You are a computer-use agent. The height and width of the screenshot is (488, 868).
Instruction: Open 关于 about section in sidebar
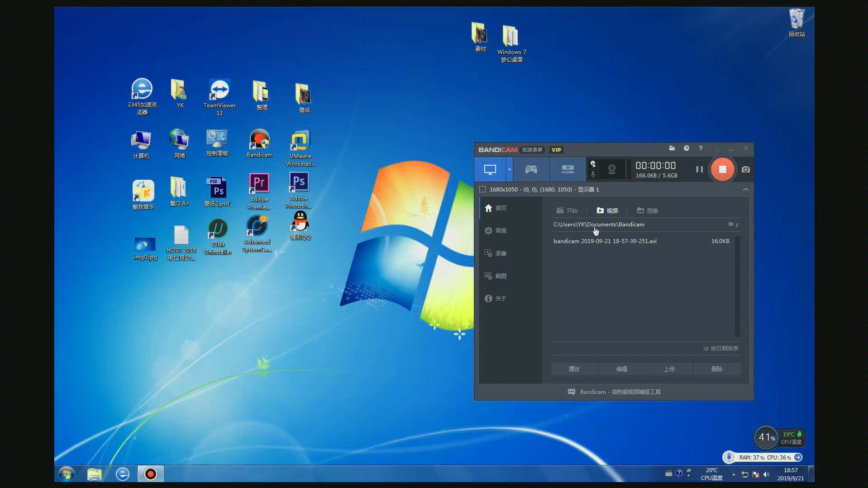pos(496,298)
